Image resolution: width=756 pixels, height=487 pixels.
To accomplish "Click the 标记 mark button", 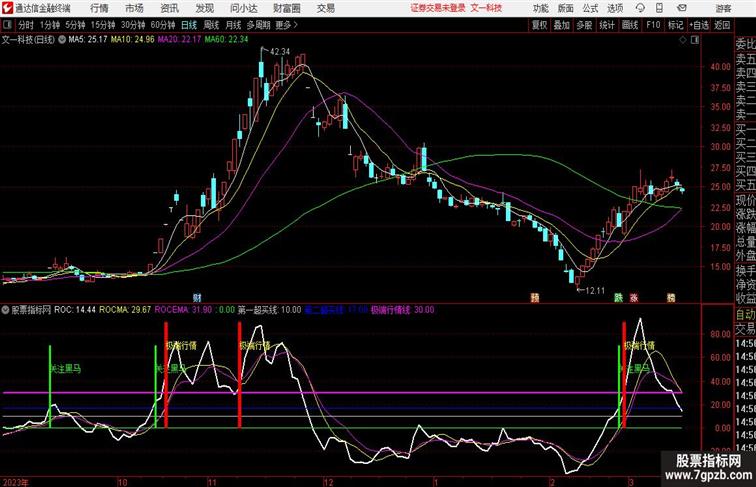I will click(x=675, y=25).
